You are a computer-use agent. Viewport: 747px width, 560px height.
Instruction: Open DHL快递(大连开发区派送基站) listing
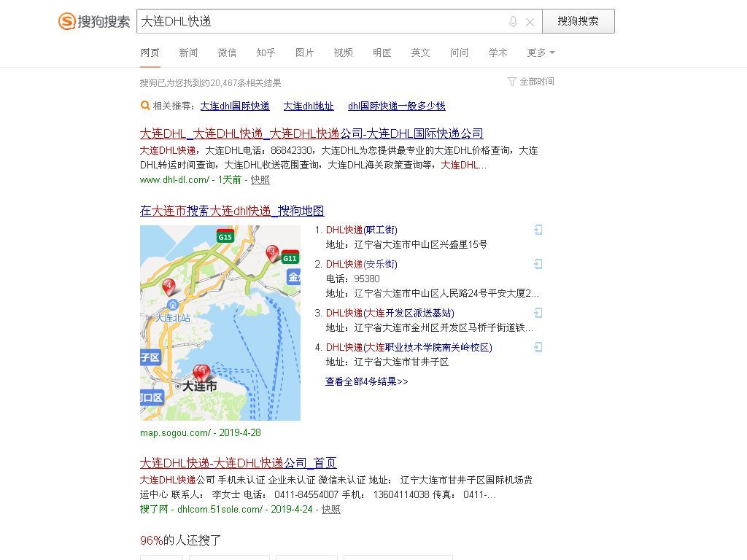tap(390, 314)
